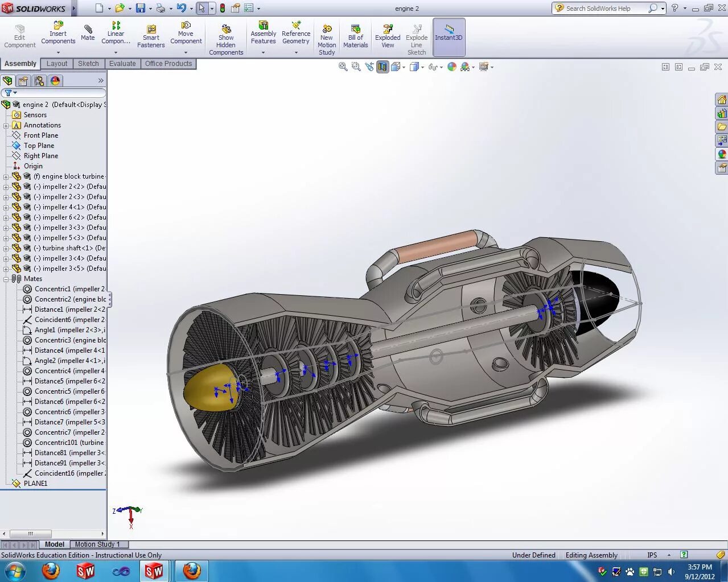The width and height of the screenshot is (728, 582).
Task: Click the Exploded View tool
Action: point(387,34)
